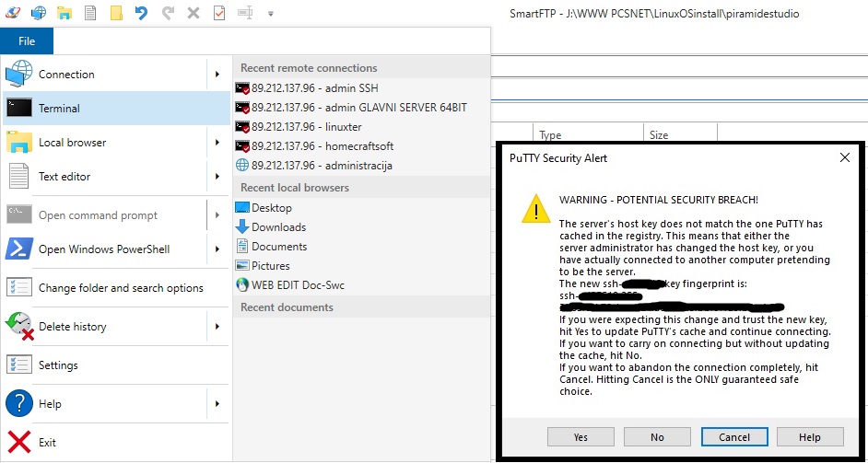Click Yes in PuTTY Security Alert
Image resolution: width=868 pixels, height=463 pixels.
(581, 437)
